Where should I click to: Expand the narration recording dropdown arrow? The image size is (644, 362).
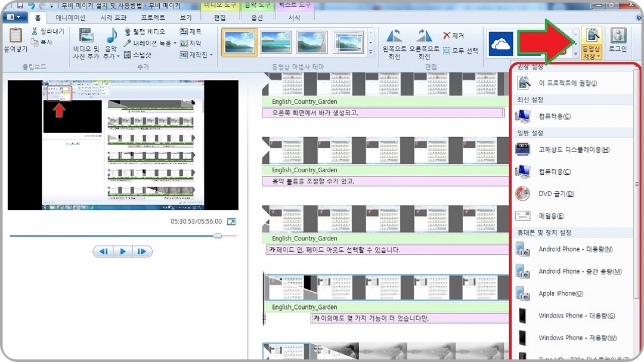[175, 43]
